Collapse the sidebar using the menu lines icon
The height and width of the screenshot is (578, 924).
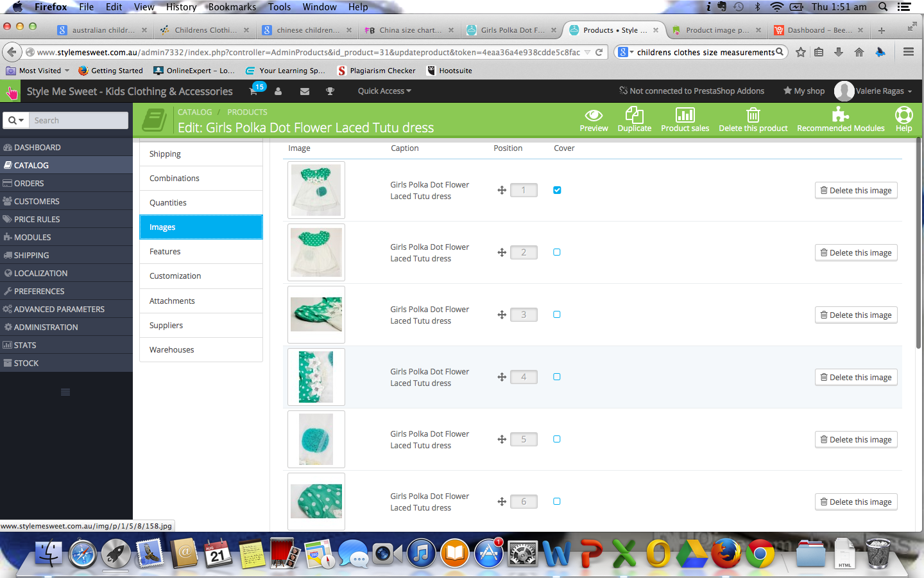65,392
